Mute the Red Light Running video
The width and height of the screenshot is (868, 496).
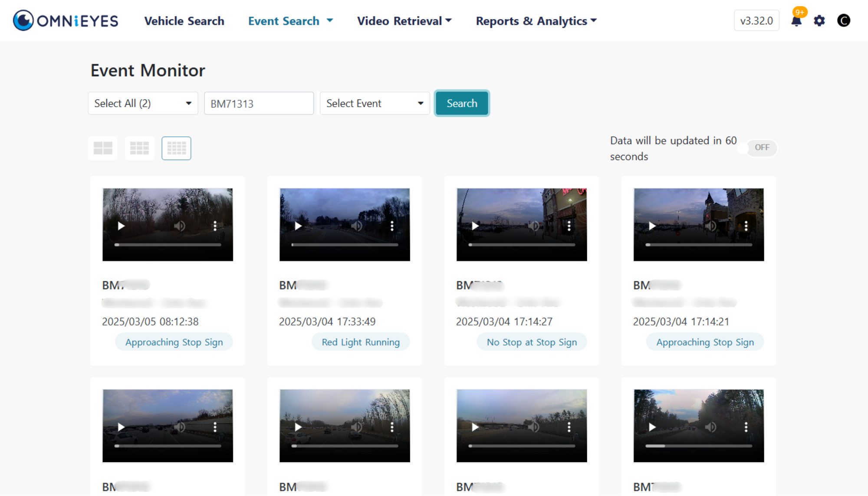coord(357,226)
